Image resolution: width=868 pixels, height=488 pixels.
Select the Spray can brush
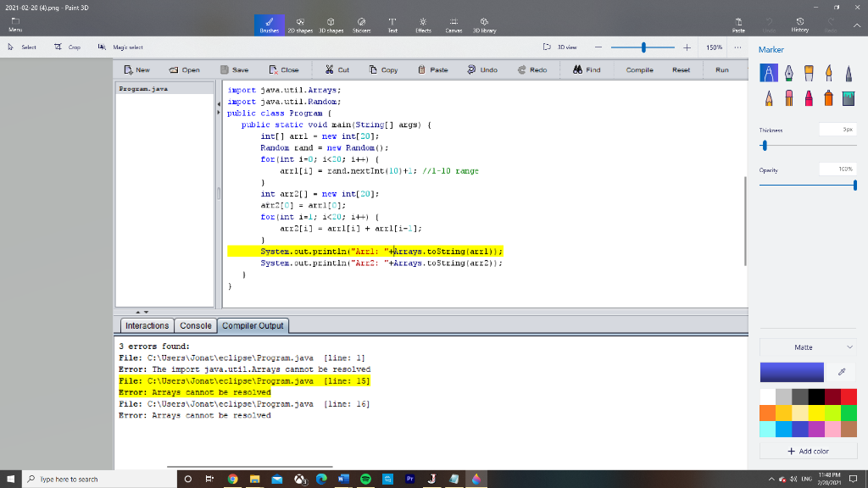click(831, 99)
